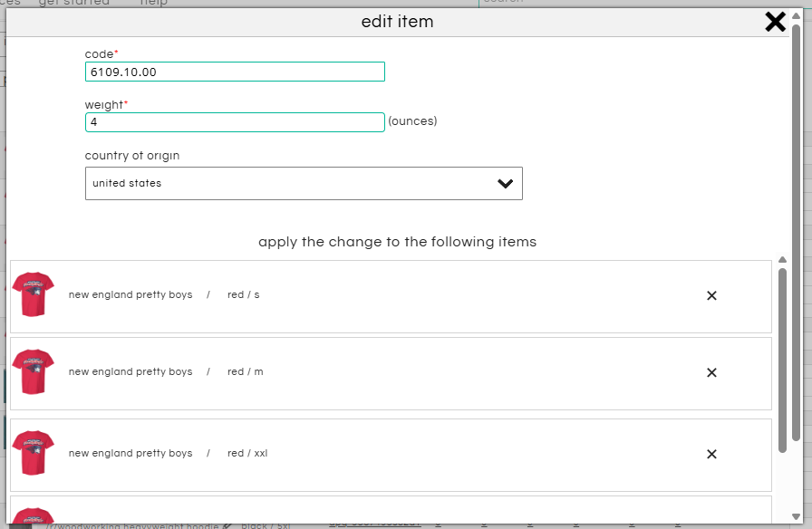
Task: Click the item list scrollbar up arrow
Action: pyautogui.click(x=783, y=260)
